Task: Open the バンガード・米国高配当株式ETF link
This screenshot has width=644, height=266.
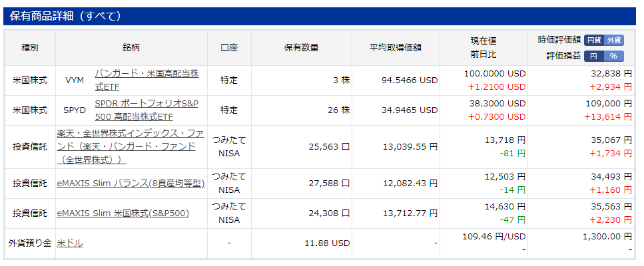Action: coord(147,80)
